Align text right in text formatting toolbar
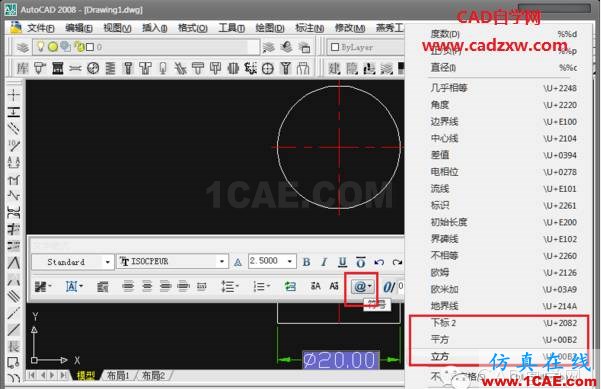 (x=165, y=286)
